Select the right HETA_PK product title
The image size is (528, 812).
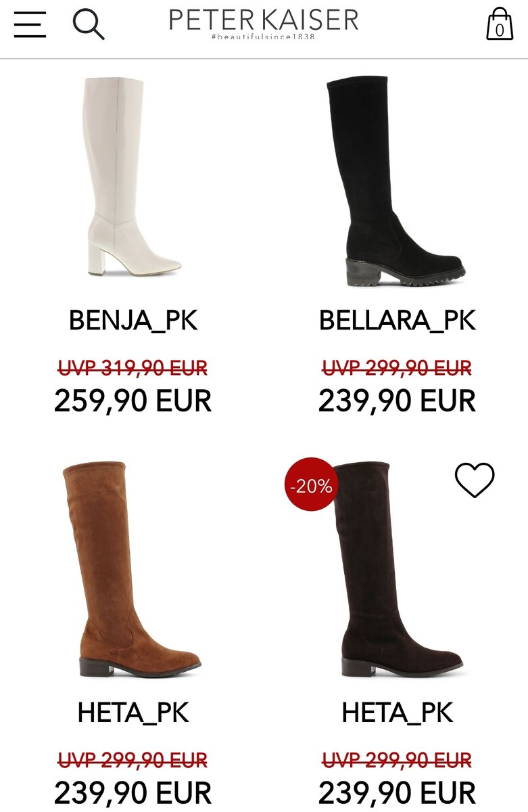pos(398,713)
